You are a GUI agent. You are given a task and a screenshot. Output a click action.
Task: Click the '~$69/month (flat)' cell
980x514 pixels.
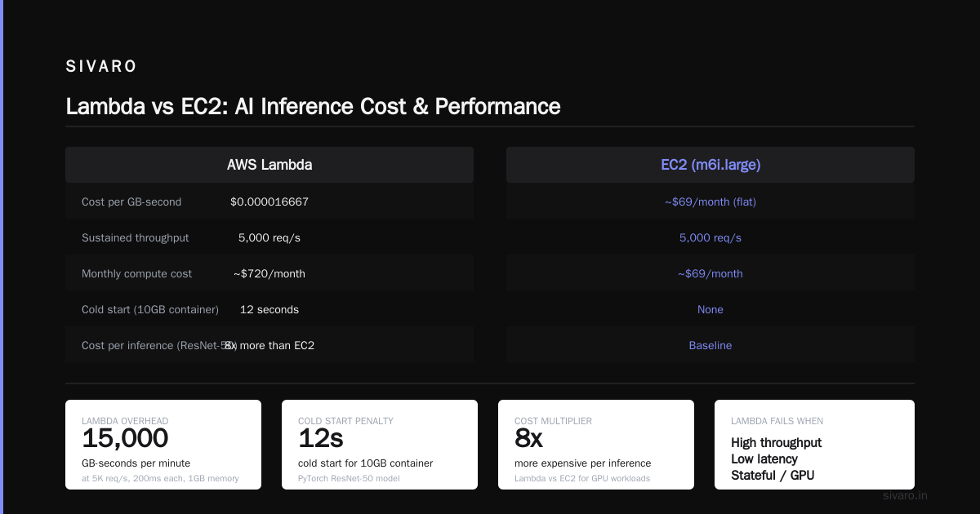pyautogui.click(x=710, y=202)
